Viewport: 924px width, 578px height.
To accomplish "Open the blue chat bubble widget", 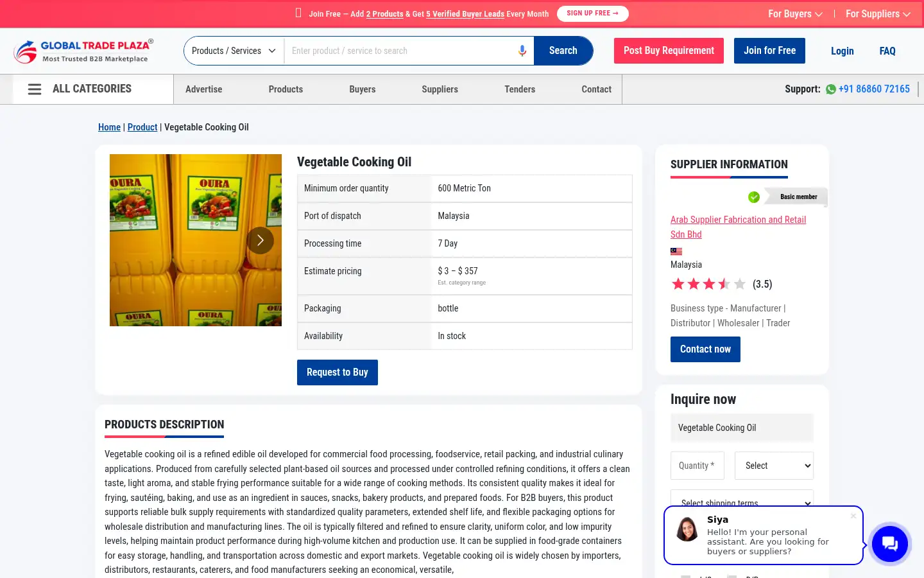I will pyautogui.click(x=889, y=544).
